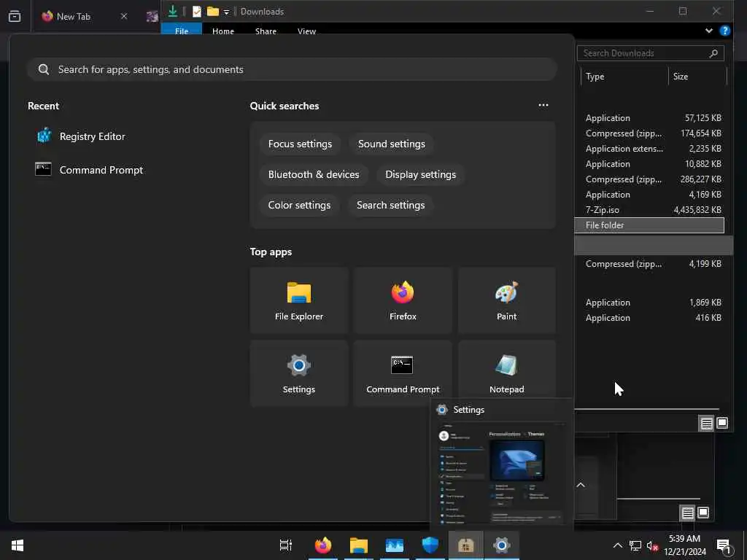The height and width of the screenshot is (560, 747).
Task: Click the New folder icon in Explorer title bar
Action: (212, 11)
